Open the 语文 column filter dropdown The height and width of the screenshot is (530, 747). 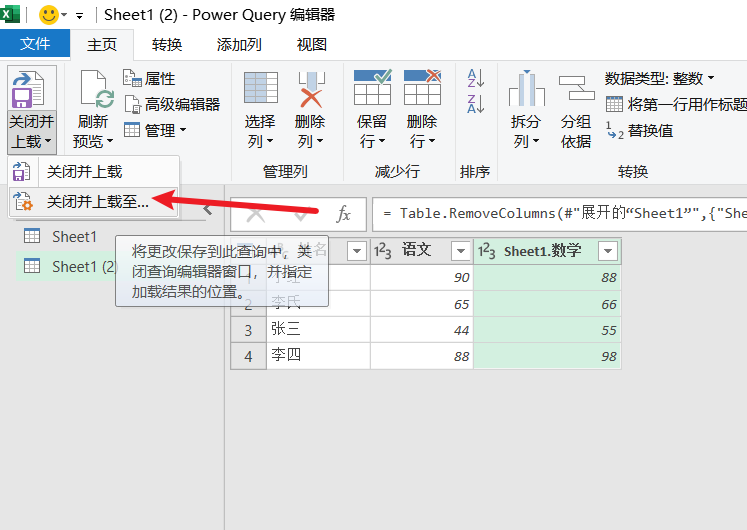(x=461, y=251)
